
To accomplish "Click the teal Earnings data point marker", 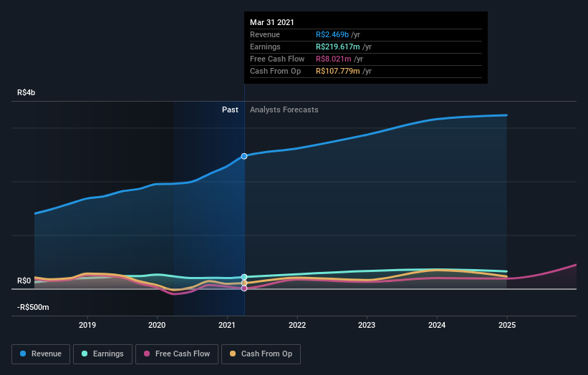I will tap(244, 277).
